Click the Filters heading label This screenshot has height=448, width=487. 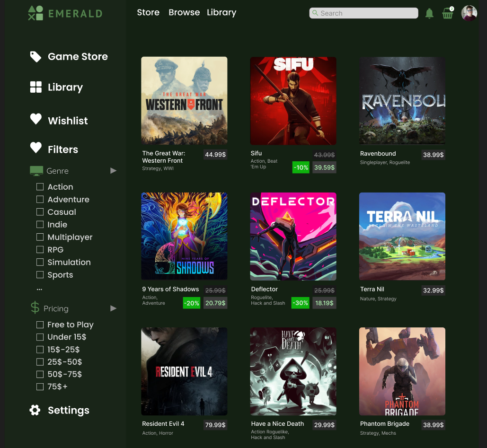pos(63,149)
